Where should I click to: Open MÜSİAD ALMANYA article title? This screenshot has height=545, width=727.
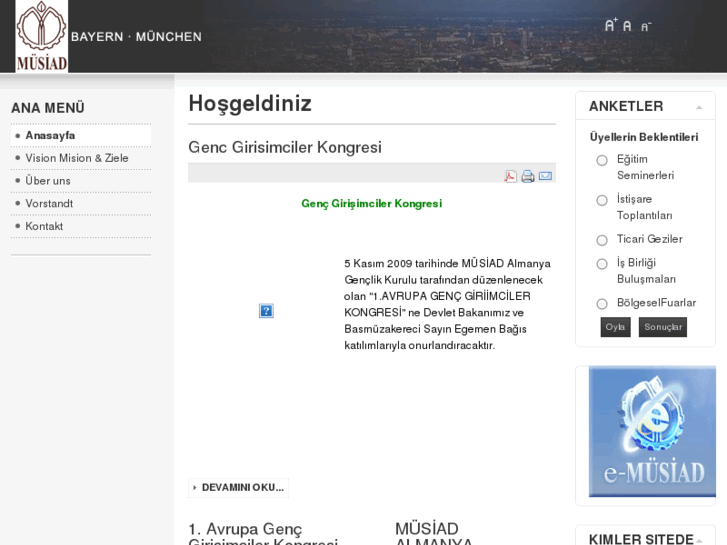[434, 533]
